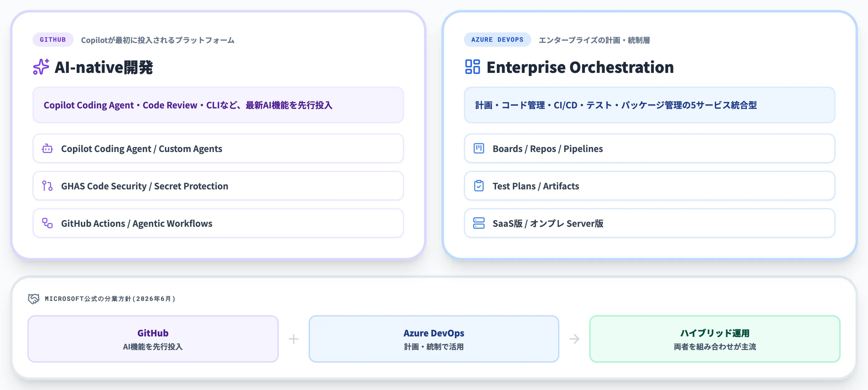Click the Enterprise Orchestration heading
The image size is (868, 390).
(x=580, y=67)
